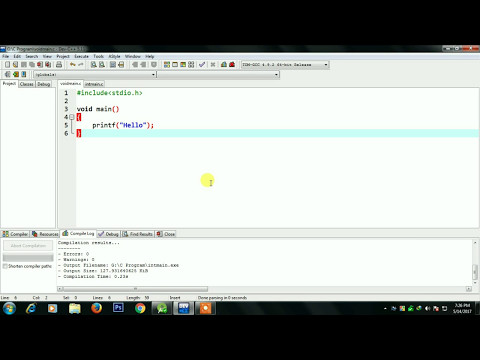Click the blue bookmark icon in second toolbar row
The width and height of the screenshot is (480, 360).
[24, 74]
